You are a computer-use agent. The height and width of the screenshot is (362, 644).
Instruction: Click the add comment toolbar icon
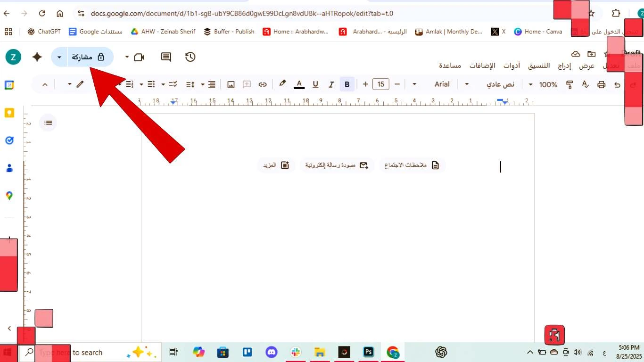(x=247, y=84)
